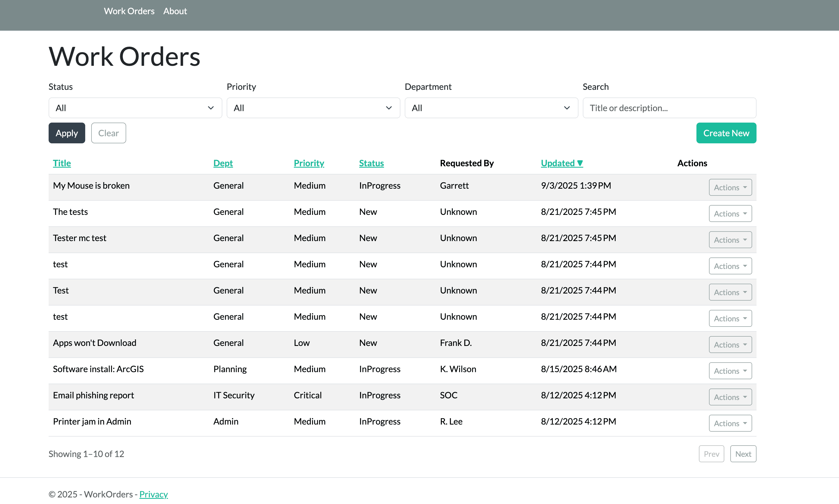Image resolution: width=839 pixels, height=504 pixels.
Task: Open the Status filter dropdown
Action: point(135,108)
